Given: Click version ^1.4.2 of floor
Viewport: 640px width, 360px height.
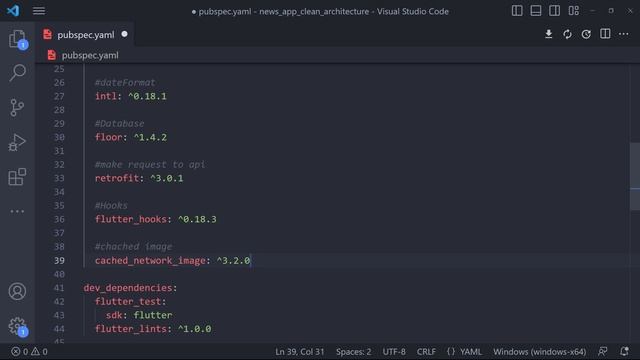Looking at the screenshot, I should click(150, 137).
